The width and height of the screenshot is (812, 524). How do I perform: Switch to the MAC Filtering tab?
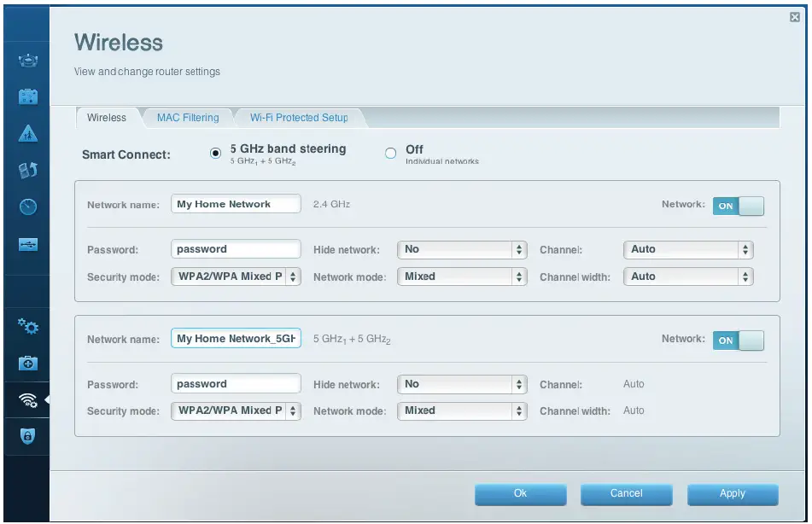click(x=188, y=118)
